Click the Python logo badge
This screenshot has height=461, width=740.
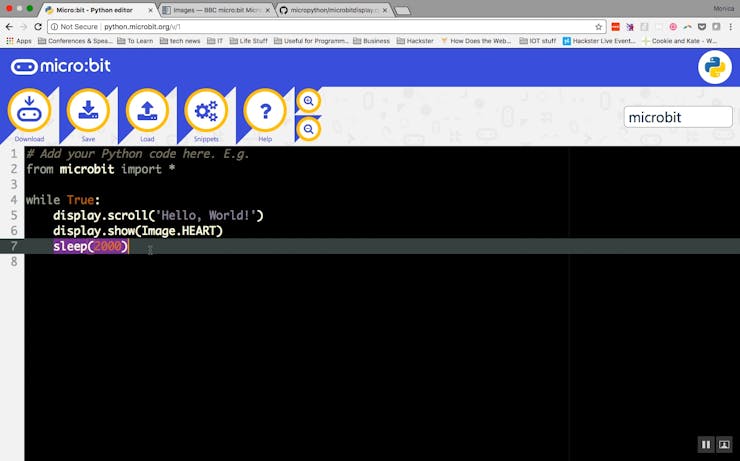(715, 67)
